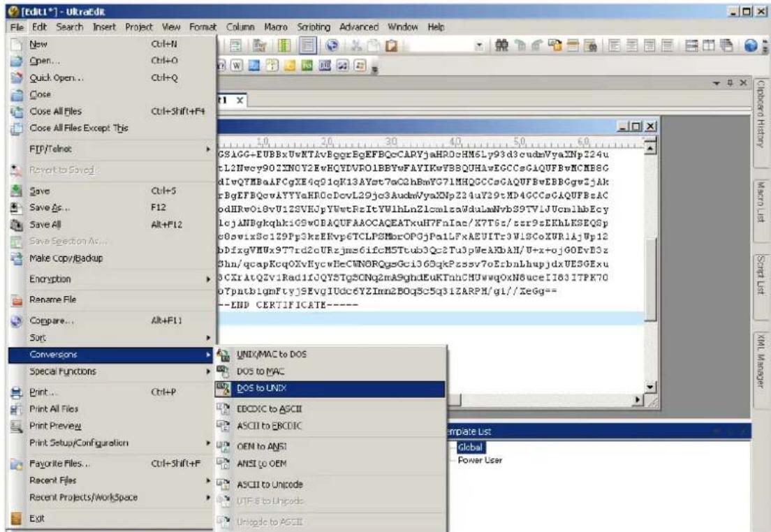771x532 pixels.
Task: Open the Column menu
Action: coord(240,27)
